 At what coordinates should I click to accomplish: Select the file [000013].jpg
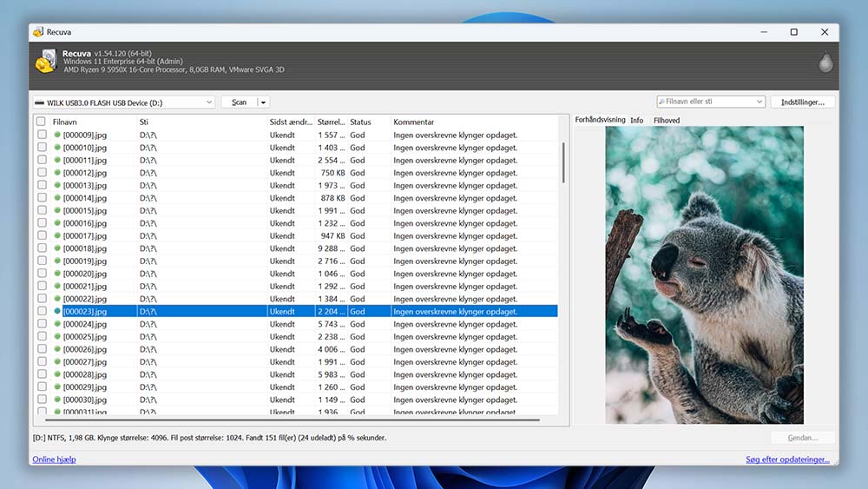[x=85, y=186]
